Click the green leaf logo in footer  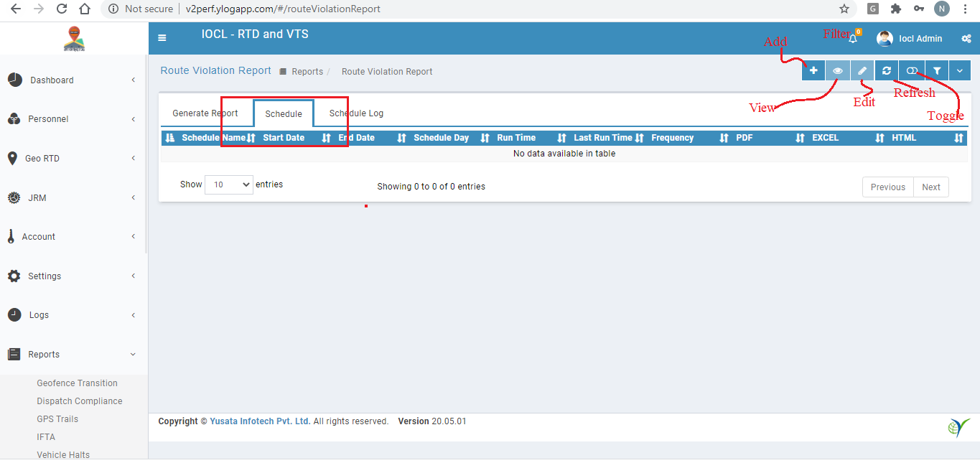coord(958,428)
